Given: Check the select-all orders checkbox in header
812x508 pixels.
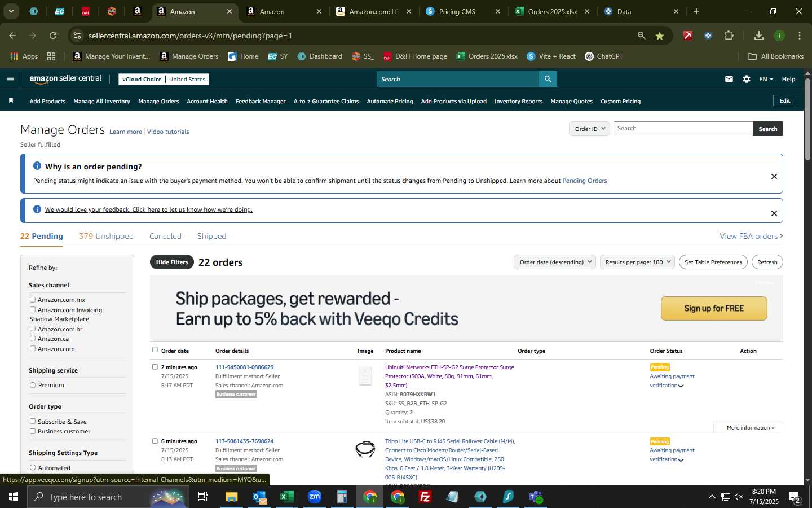Looking at the screenshot, I should coord(155,350).
